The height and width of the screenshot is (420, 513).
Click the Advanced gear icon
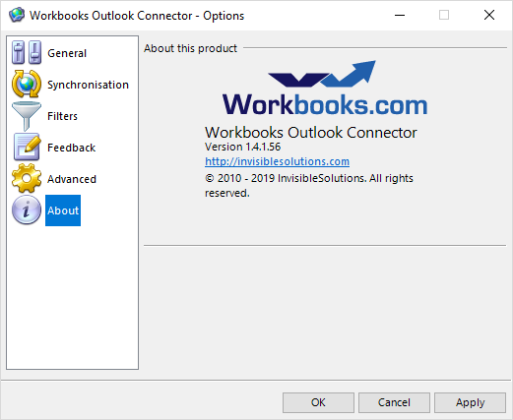pyautogui.click(x=27, y=178)
